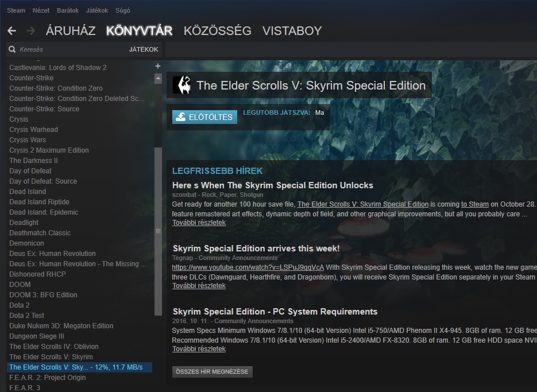Click the ELŐTÖLTÉS preload button

pyautogui.click(x=204, y=117)
